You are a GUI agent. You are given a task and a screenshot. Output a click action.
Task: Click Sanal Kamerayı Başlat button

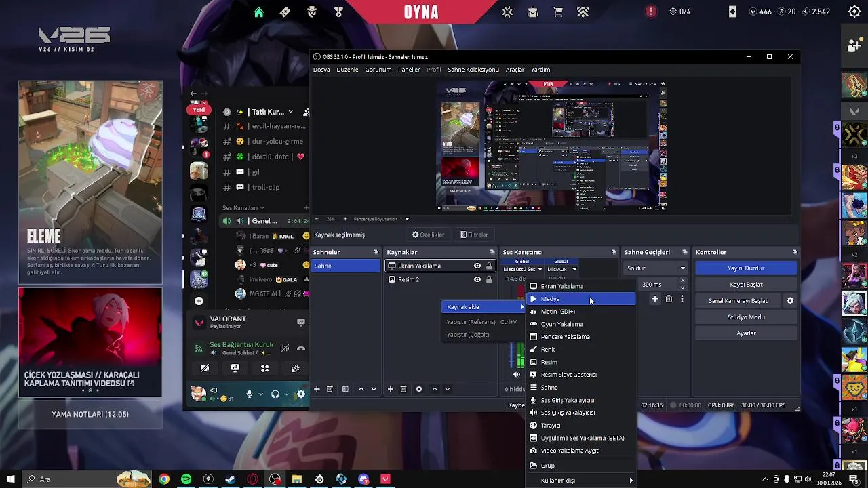tap(738, 301)
